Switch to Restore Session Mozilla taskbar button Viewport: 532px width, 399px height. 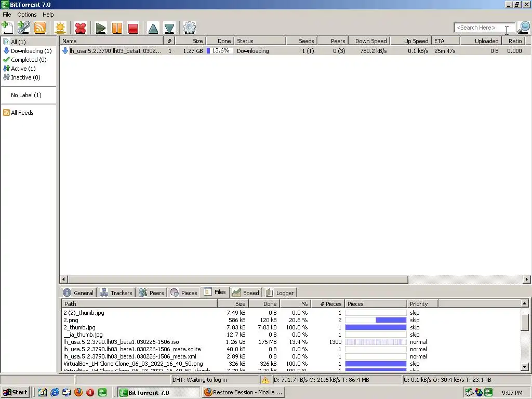pos(244,393)
